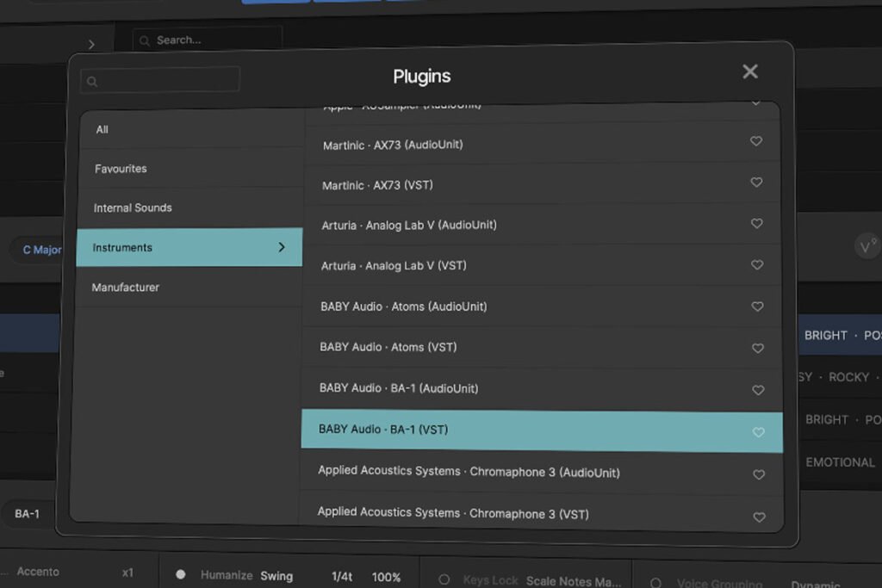Viewport: 882px width, 588px height.
Task: Favourite Chromaphone 3 (VST) with heart
Action: tap(760, 517)
